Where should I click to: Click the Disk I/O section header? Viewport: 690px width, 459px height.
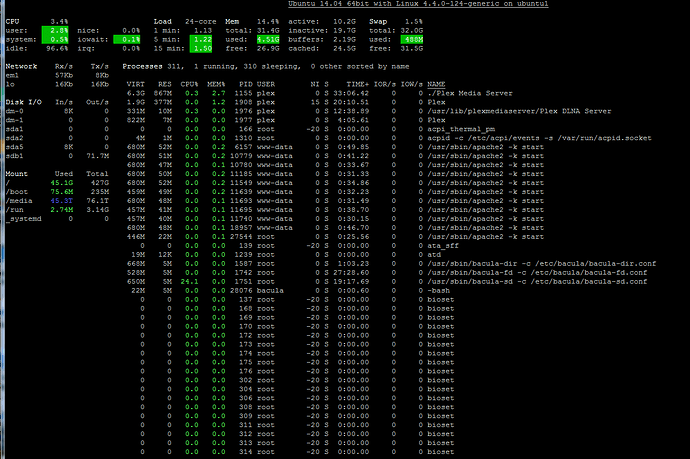pyautogui.click(x=23, y=102)
